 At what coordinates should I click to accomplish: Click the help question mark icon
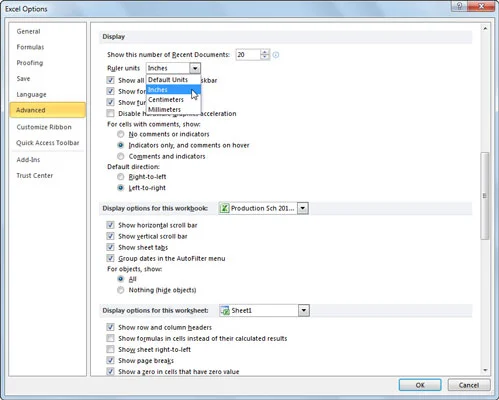pos(459,6)
